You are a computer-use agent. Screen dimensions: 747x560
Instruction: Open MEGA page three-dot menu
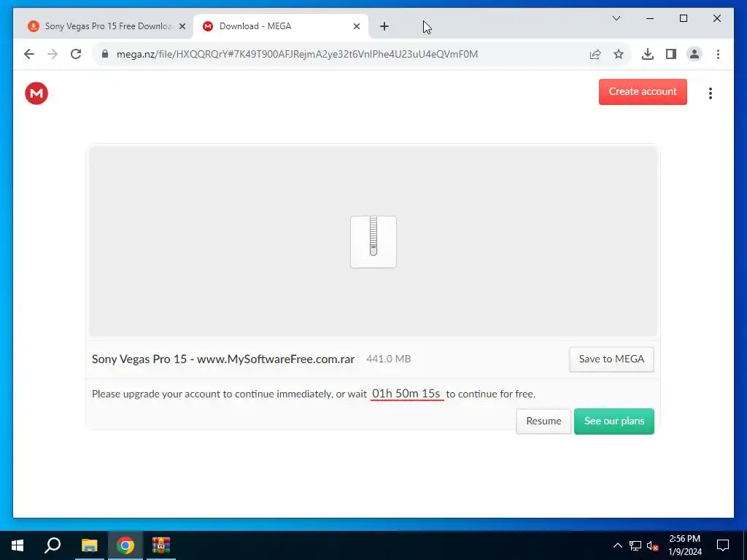(711, 93)
